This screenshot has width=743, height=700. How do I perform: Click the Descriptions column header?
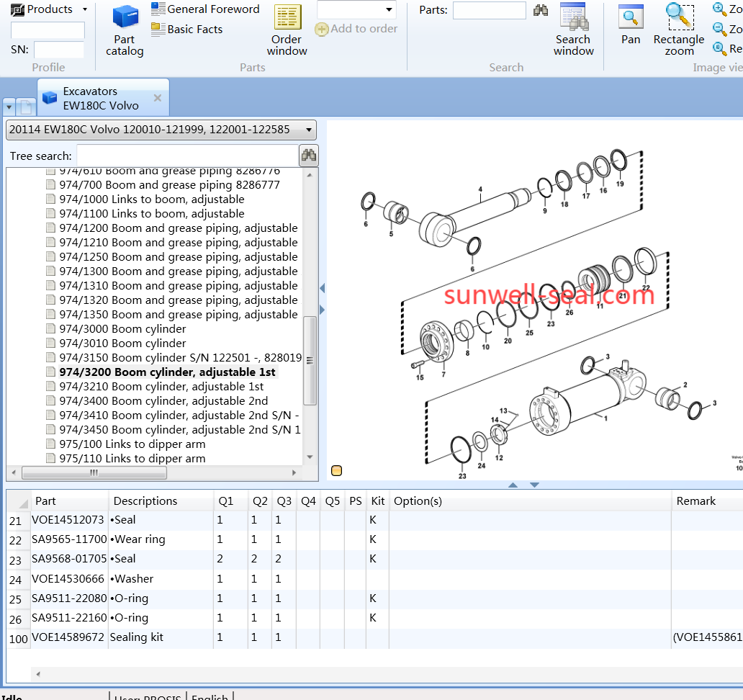[x=145, y=501]
